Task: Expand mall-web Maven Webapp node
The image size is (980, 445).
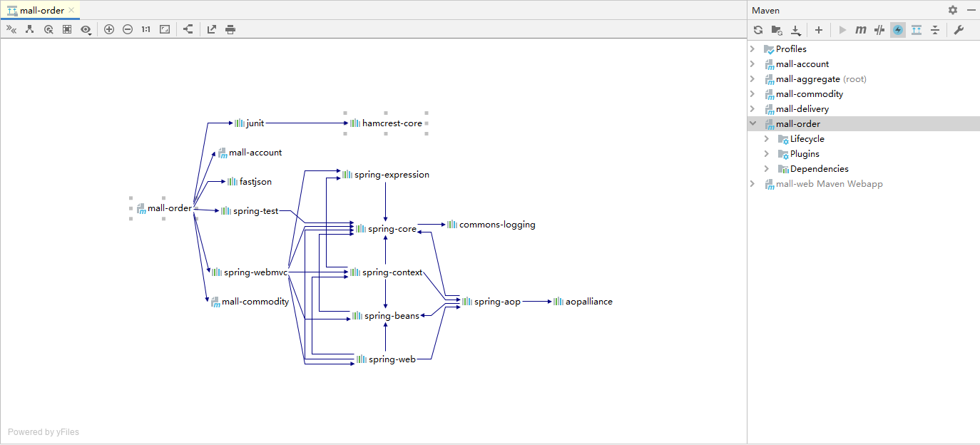Action: point(752,184)
